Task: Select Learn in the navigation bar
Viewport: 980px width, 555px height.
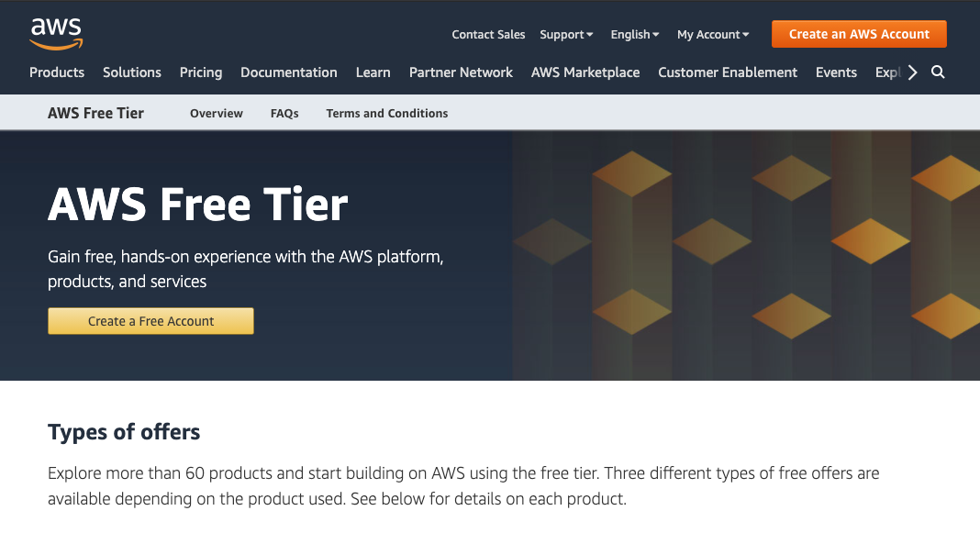Action: click(x=373, y=72)
